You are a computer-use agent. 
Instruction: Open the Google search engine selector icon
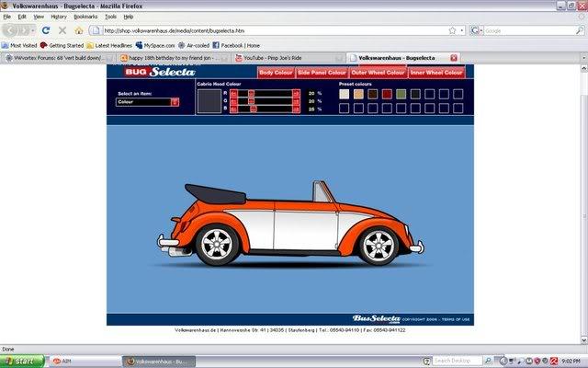click(x=476, y=30)
